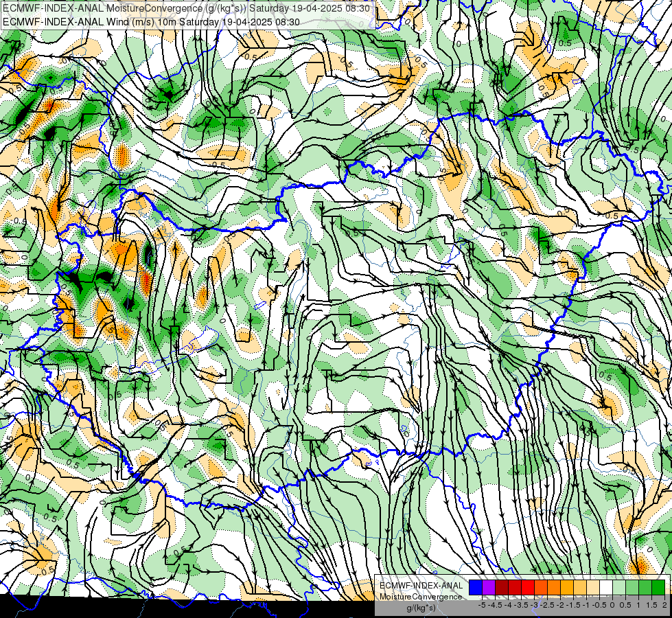Click the -4.5 tick label in the legend
The image size is (672, 618).
click(495, 605)
